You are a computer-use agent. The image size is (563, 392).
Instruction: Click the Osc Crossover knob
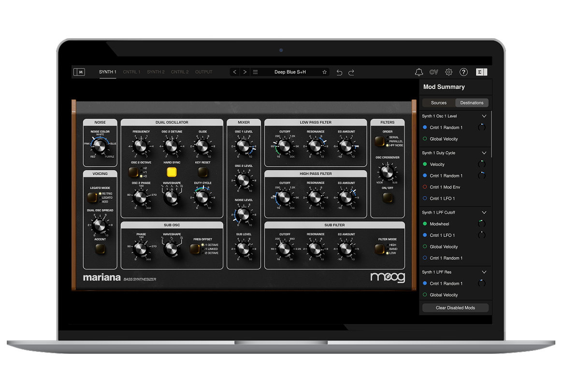click(x=387, y=172)
